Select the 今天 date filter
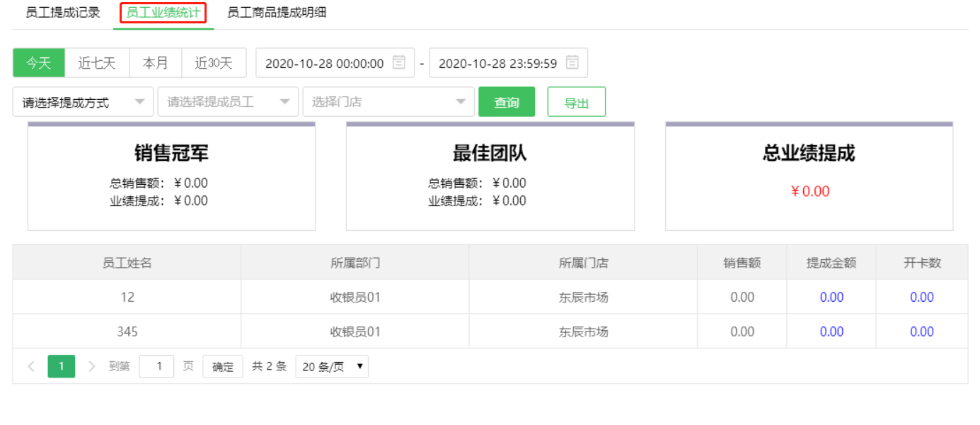The width and height of the screenshot is (980, 425). (38, 62)
